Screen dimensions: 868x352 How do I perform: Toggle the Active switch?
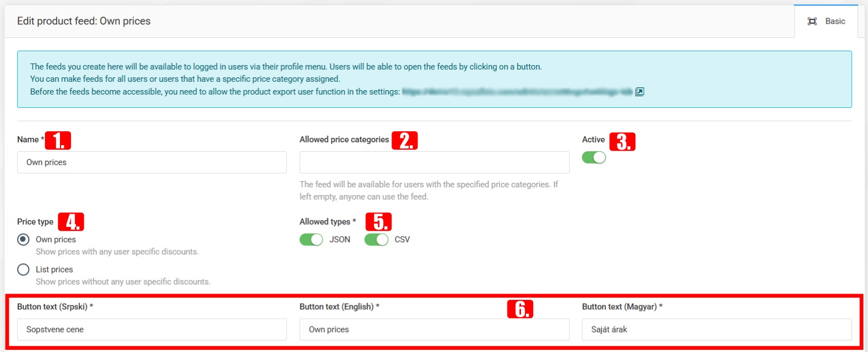click(594, 157)
